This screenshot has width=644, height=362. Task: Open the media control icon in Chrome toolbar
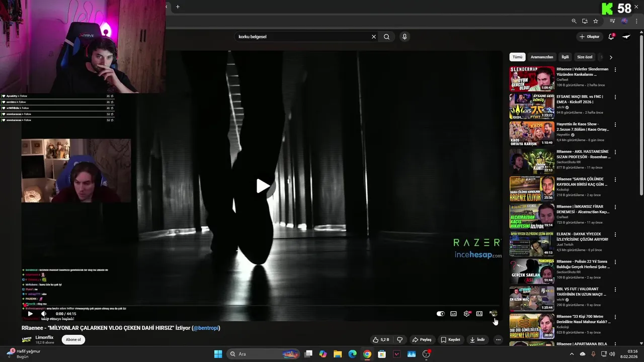(612, 21)
